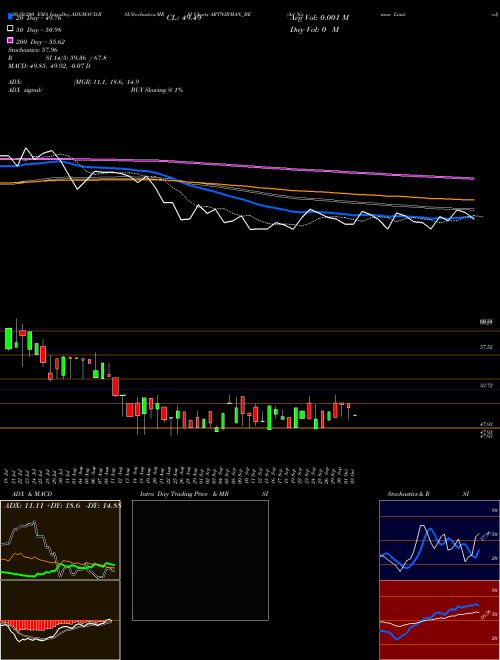Click the 'Intra Day Trading Price & MRSI' title

click(204, 494)
